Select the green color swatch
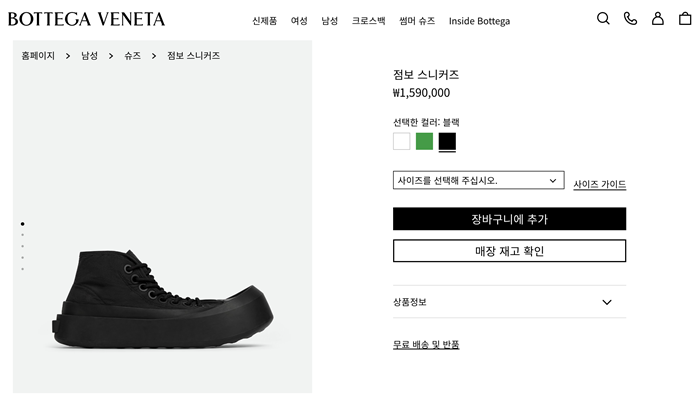 point(424,141)
